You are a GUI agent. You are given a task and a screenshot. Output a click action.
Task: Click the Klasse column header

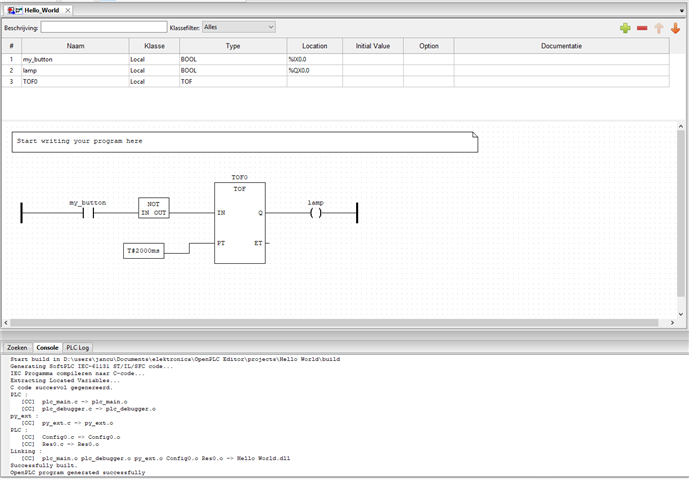pyautogui.click(x=154, y=46)
